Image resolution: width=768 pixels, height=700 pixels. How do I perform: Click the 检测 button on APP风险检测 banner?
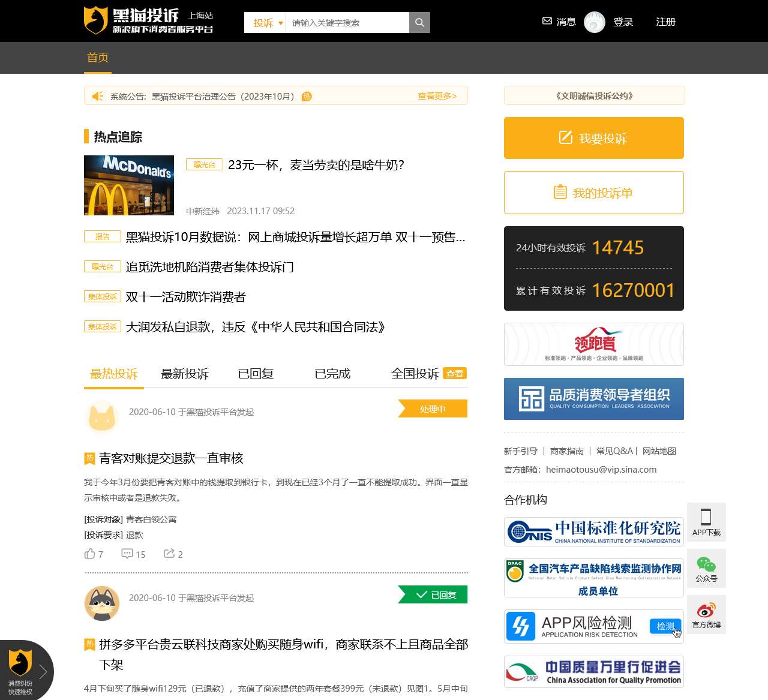click(x=665, y=626)
